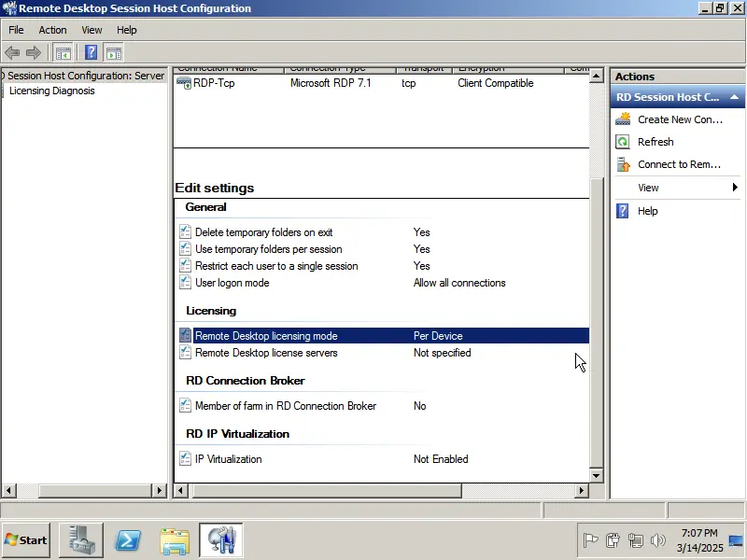Click the Start button
747x560 pixels.
pyautogui.click(x=26, y=539)
